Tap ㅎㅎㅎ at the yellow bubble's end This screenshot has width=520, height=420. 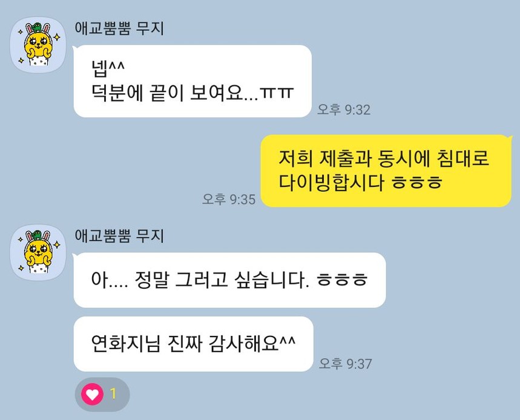pos(417,183)
